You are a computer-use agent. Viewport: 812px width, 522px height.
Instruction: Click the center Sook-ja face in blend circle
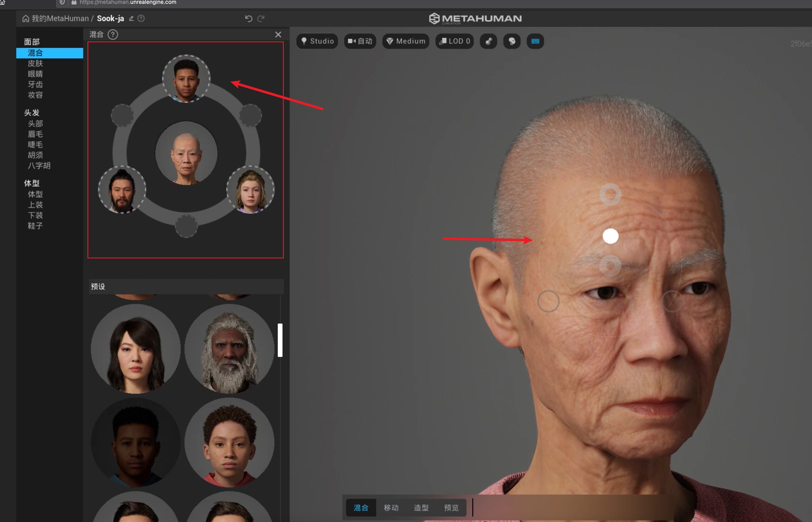pyautogui.click(x=186, y=153)
